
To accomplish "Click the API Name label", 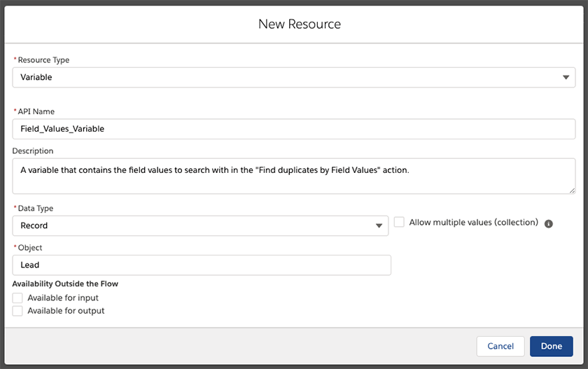I will pyautogui.click(x=36, y=111).
